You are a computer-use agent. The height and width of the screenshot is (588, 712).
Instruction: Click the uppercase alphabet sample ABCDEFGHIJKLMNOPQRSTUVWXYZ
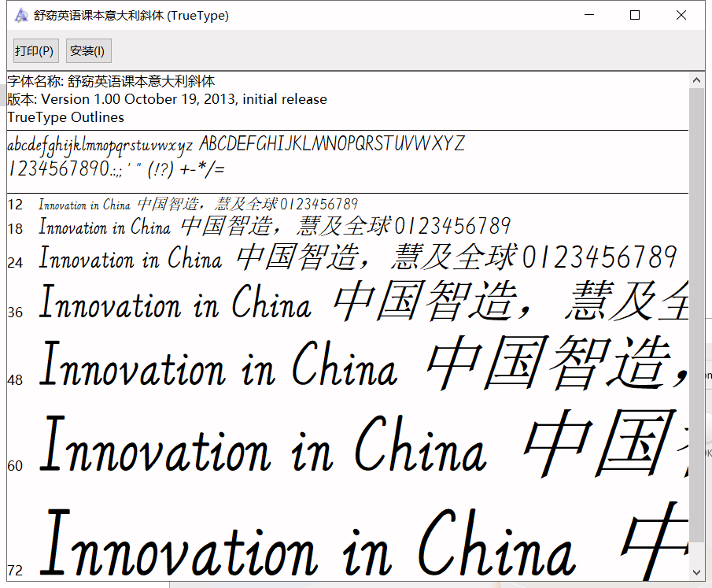pyautogui.click(x=332, y=143)
